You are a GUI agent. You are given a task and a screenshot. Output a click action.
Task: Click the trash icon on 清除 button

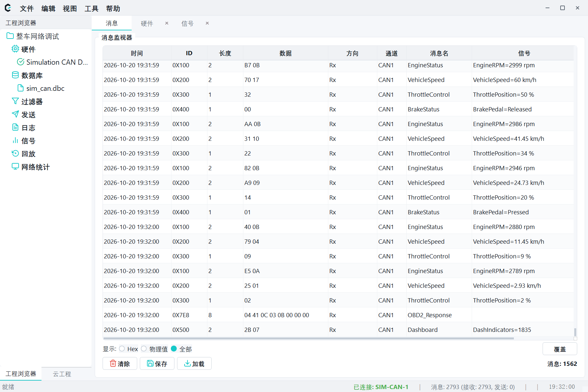pos(113,363)
